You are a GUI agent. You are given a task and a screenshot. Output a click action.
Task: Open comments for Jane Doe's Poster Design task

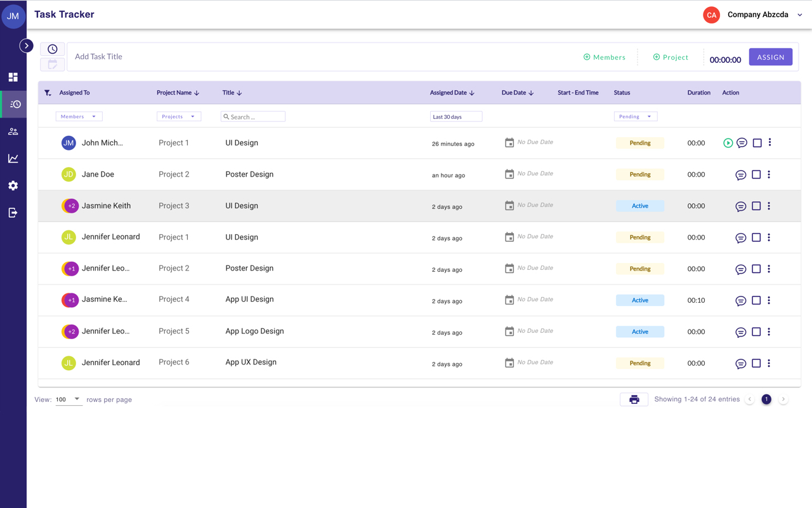point(740,175)
